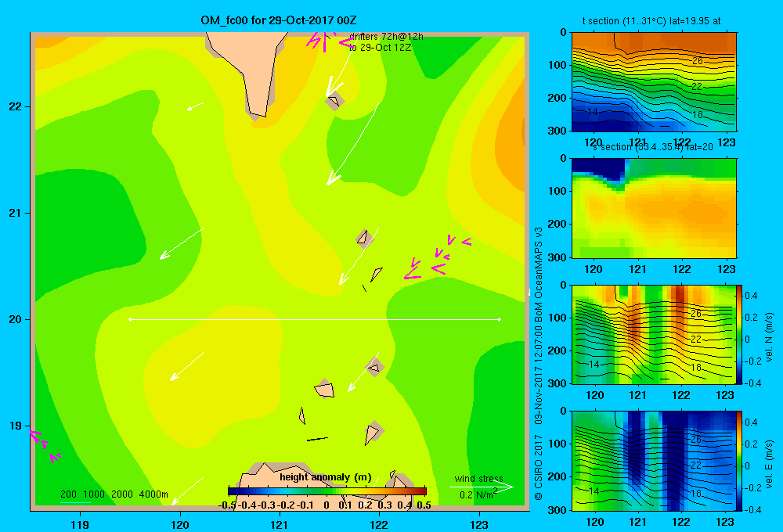Click the wind stress reference arrow in legend
The width and height of the screenshot is (783, 532).
tap(482, 487)
